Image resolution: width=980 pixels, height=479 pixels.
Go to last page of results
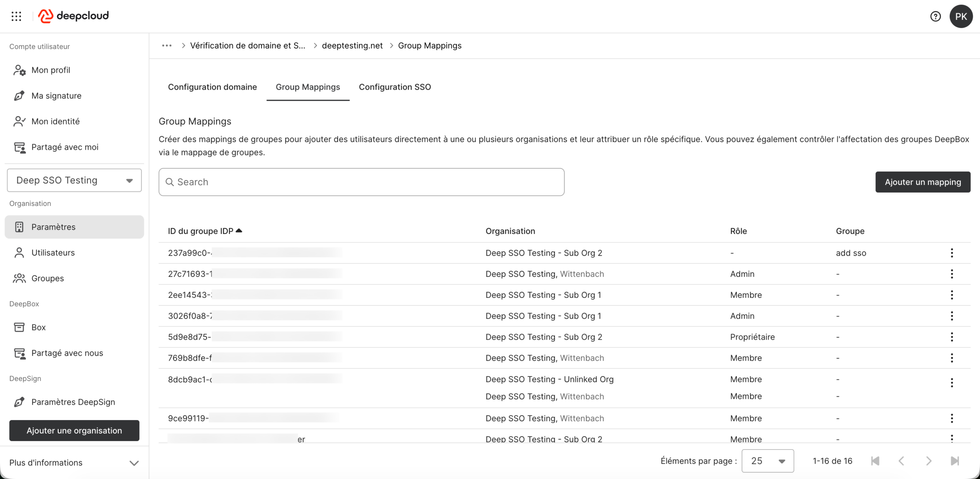(955, 461)
